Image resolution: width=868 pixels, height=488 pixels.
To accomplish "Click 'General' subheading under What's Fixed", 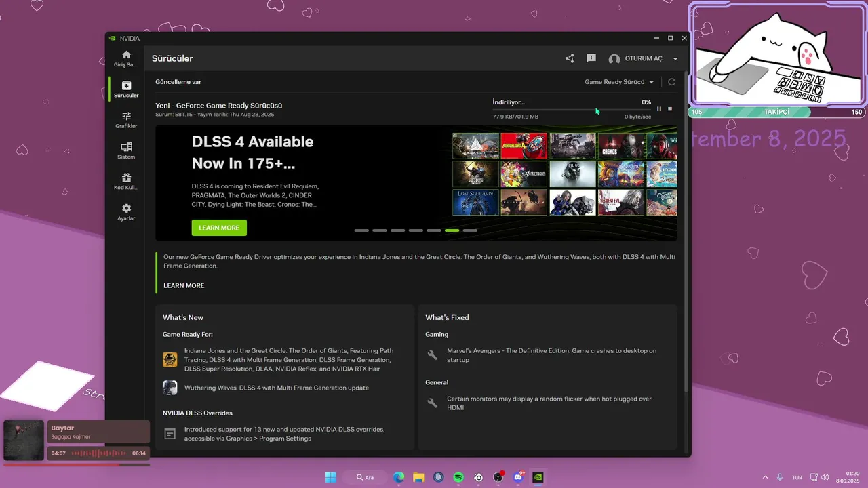I will click(437, 382).
